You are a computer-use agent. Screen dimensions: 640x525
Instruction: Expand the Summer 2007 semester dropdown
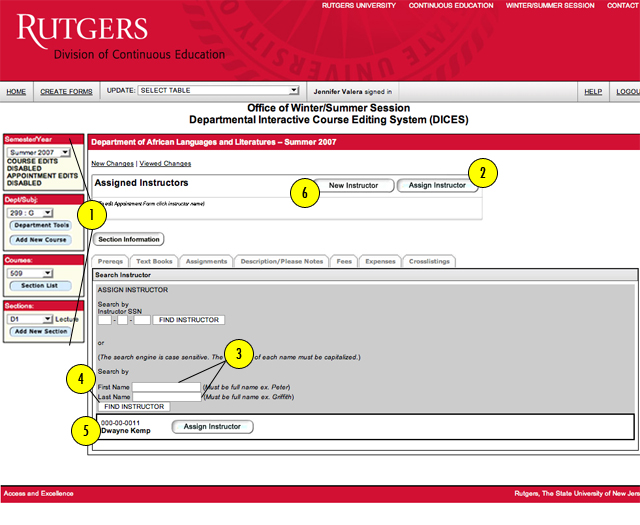38,152
